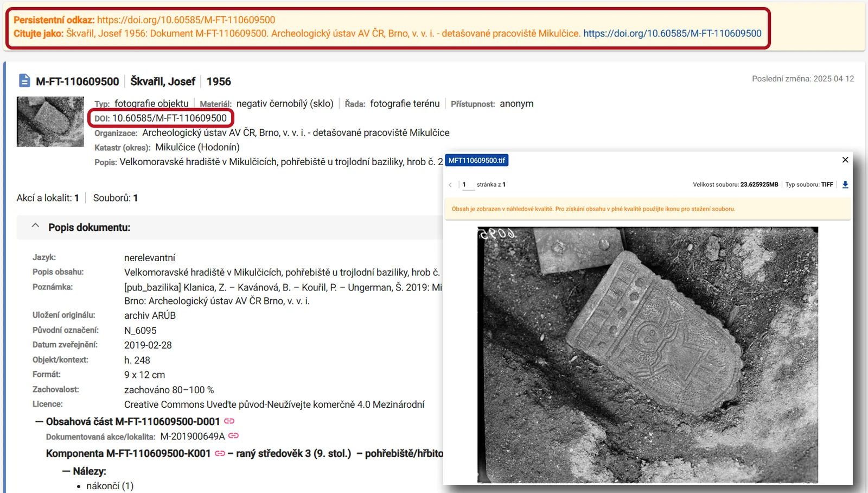Click the large preview image of the artifact
The width and height of the screenshot is (868, 493).
[x=647, y=355]
